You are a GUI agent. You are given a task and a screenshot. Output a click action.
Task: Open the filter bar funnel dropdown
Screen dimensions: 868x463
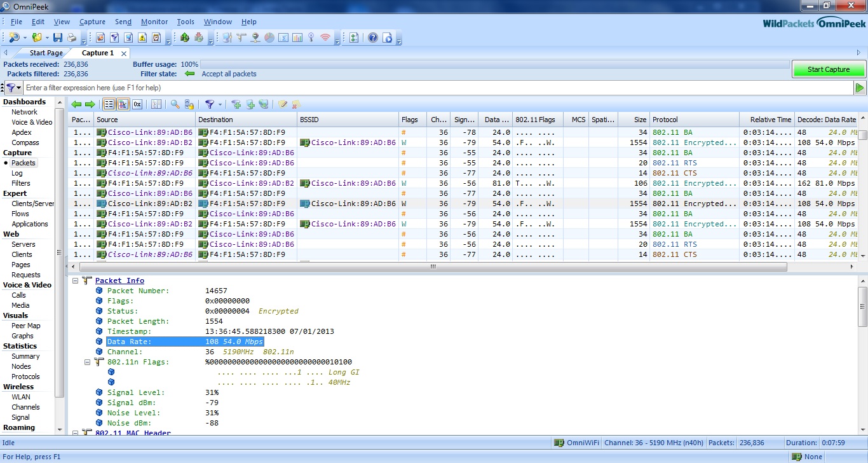(x=13, y=88)
